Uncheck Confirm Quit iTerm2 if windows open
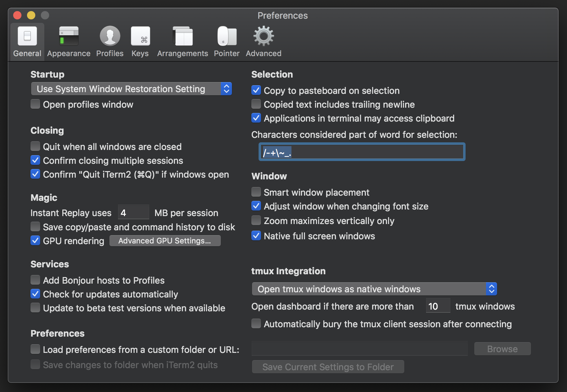The height and width of the screenshot is (392, 567). (35, 174)
